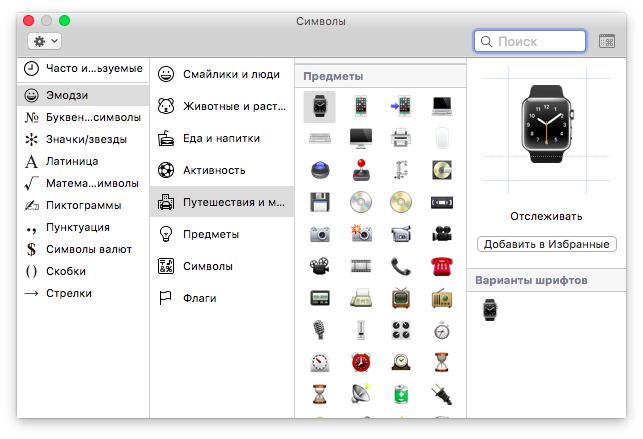The height and width of the screenshot is (439, 643).
Task: Choose the red telephone emoji
Action: [442, 266]
